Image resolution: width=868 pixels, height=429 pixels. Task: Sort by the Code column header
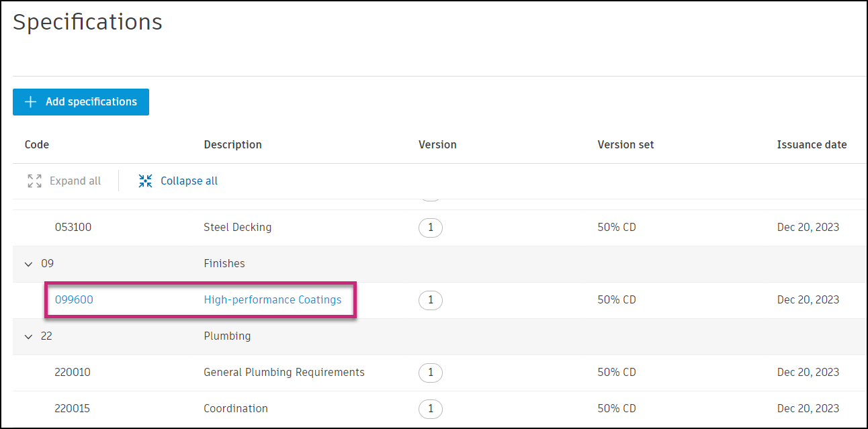[x=37, y=144]
